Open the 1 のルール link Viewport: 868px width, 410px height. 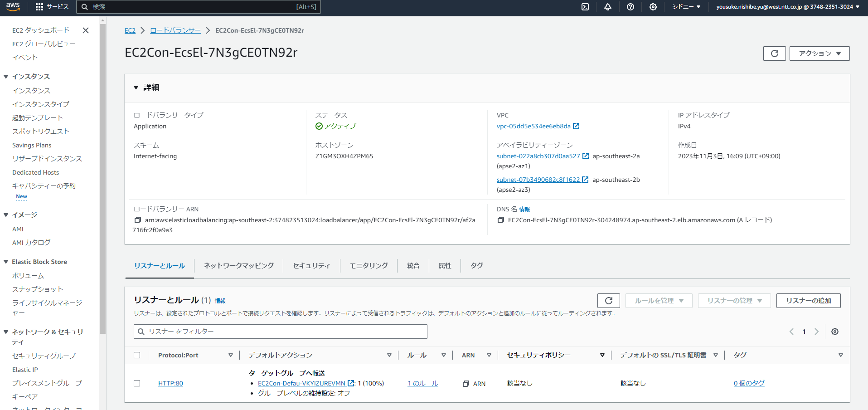423,383
